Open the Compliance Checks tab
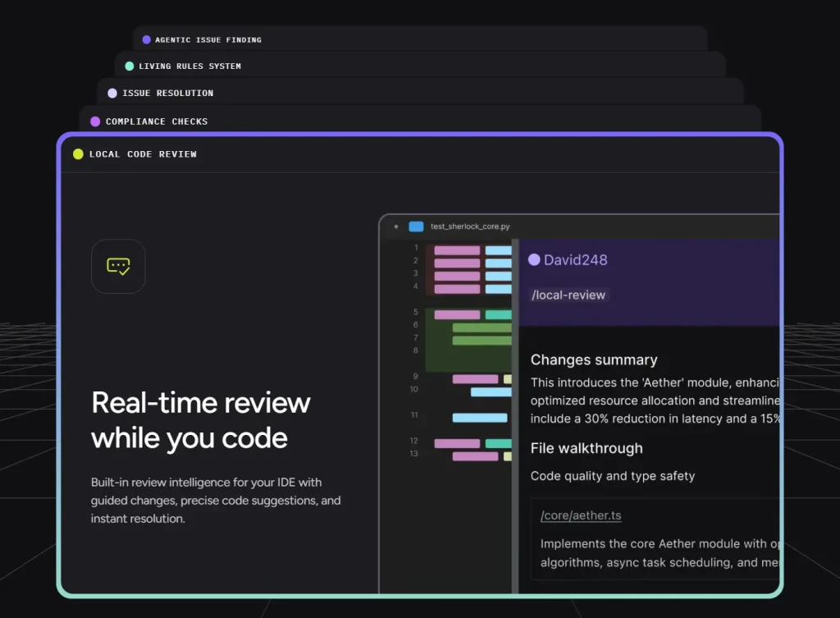Screen dimensions: 840x618 pyautogui.click(x=156, y=121)
